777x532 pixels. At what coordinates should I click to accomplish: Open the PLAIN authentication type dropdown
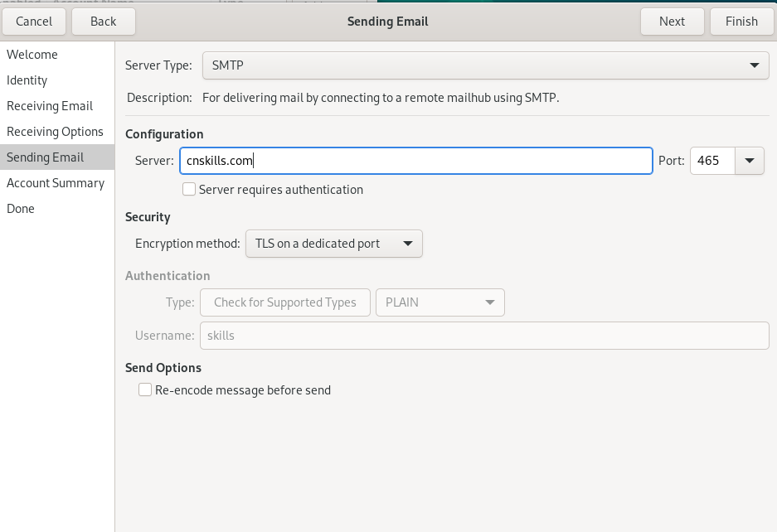(x=440, y=302)
